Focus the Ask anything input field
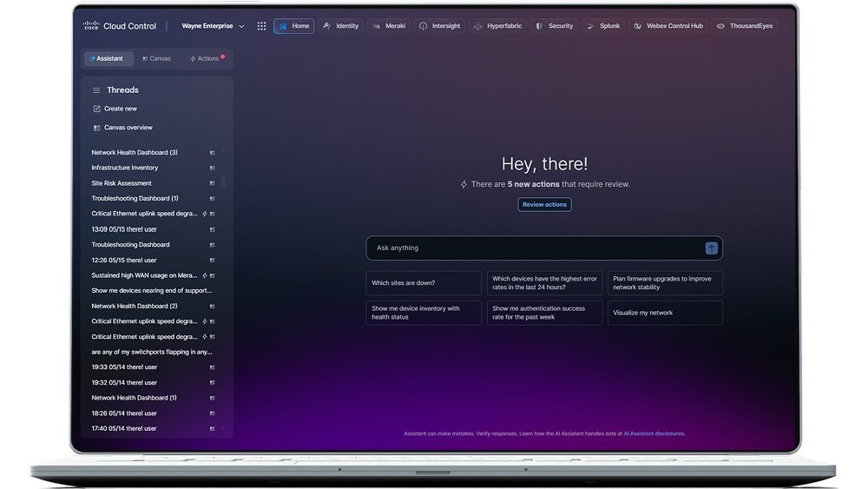The width and height of the screenshot is (868, 489). click(544, 248)
